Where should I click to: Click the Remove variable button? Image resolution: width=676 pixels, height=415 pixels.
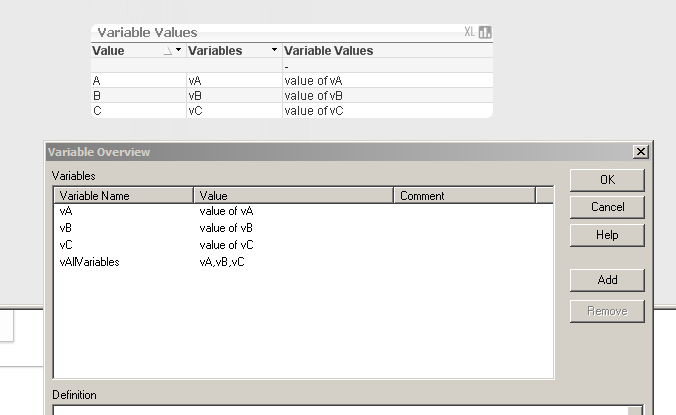(607, 311)
